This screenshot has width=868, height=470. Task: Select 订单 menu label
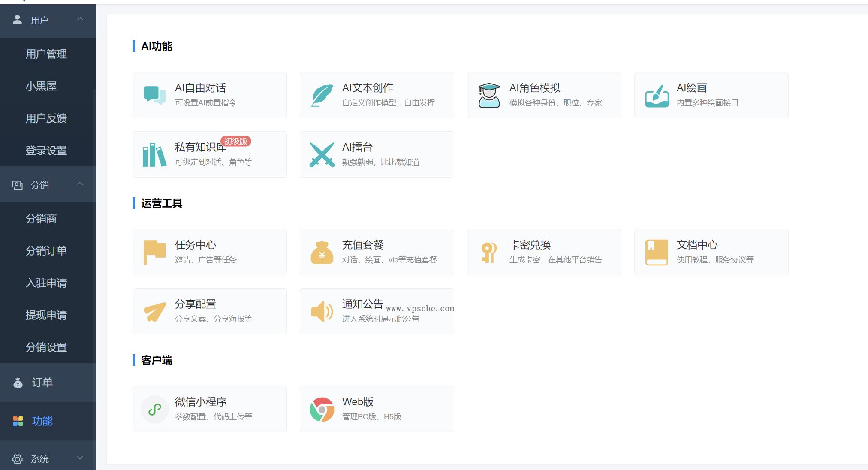42,383
